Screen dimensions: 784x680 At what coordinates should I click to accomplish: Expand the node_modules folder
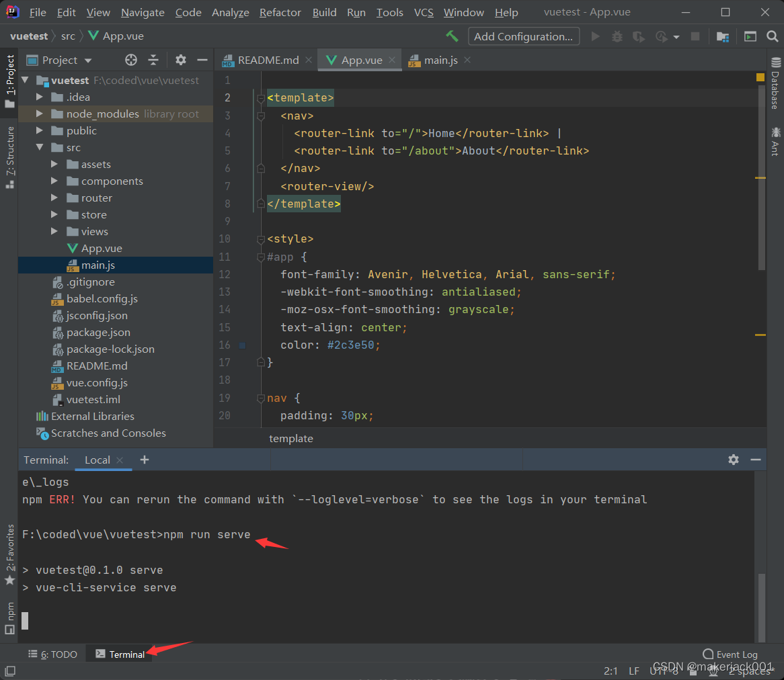pos(40,114)
